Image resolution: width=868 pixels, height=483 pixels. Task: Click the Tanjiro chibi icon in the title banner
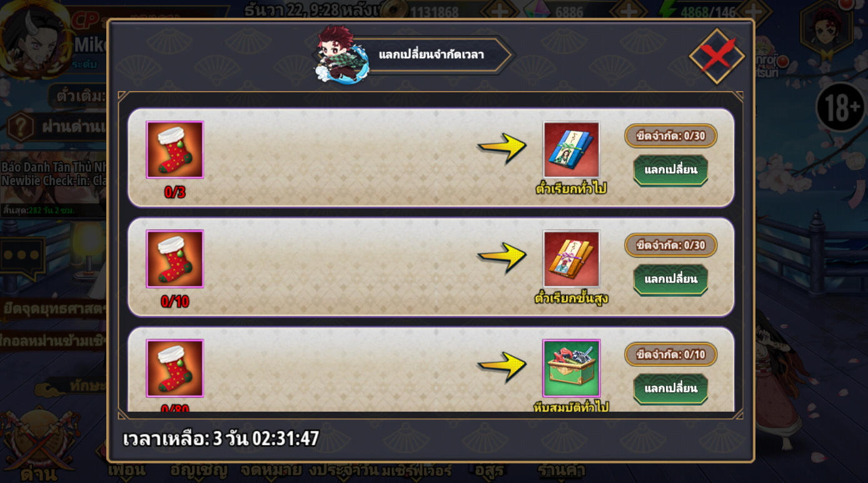(341, 54)
